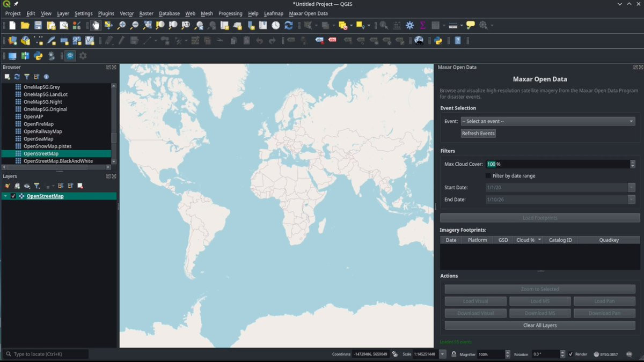Open the Cloud % column header sort arrow

pos(539,240)
